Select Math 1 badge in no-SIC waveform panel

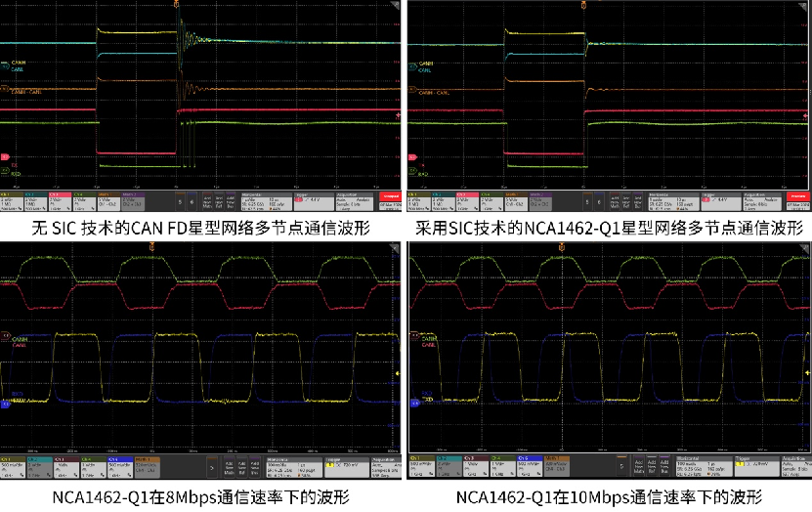108,201
